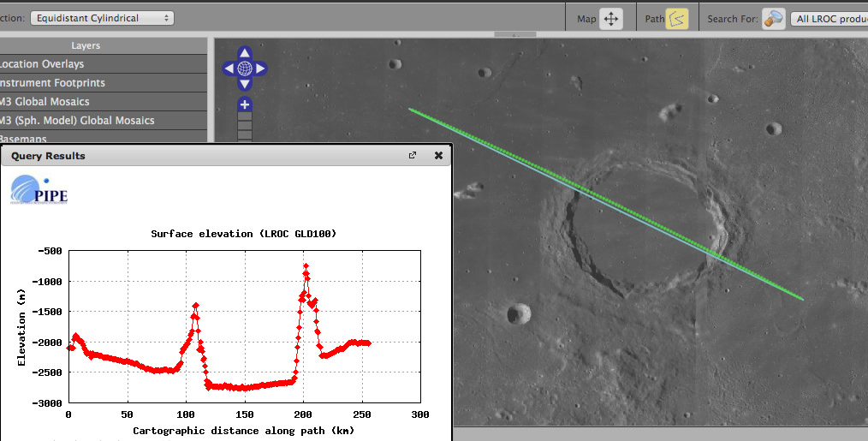Close the Query Results panel
The width and height of the screenshot is (868, 441).
pyautogui.click(x=438, y=156)
